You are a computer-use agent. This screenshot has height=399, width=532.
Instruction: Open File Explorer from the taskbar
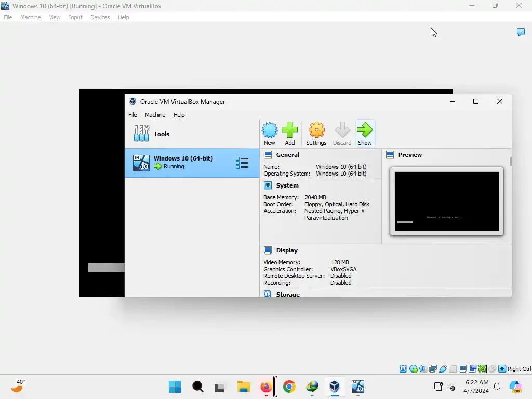243,387
